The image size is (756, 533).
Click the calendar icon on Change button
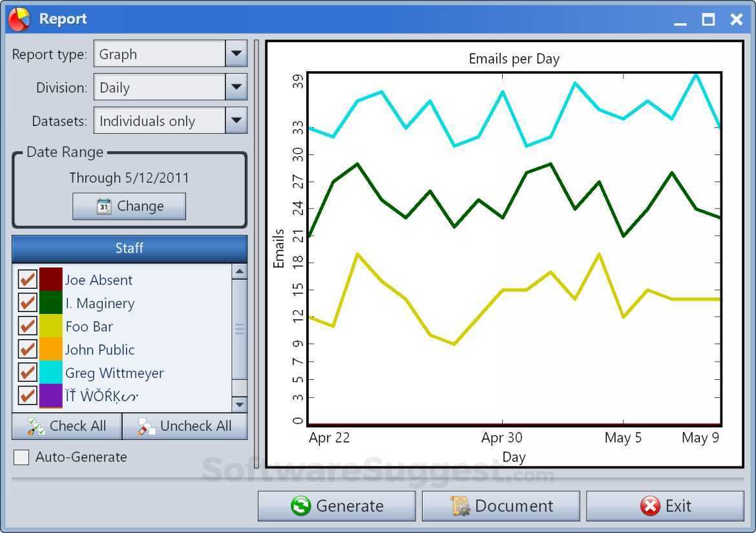click(103, 206)
